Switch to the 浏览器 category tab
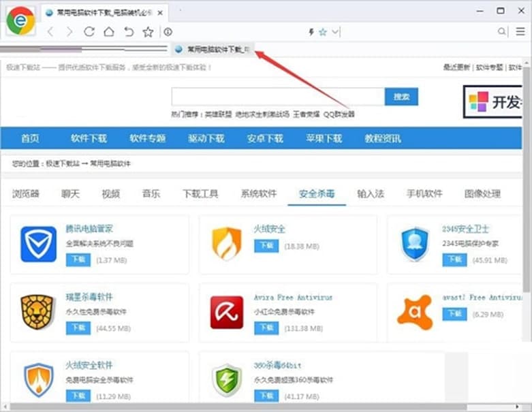The image size is (532, 412). (x=26, y=193)
